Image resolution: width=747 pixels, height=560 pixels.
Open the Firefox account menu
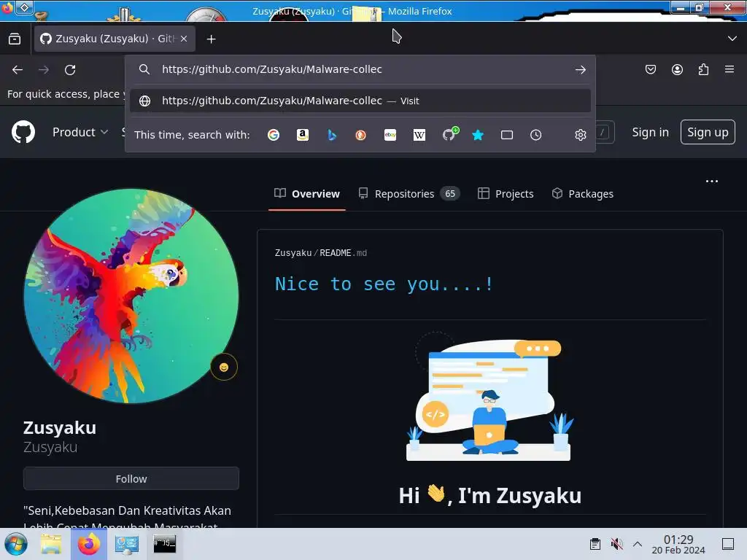(677, 69)
